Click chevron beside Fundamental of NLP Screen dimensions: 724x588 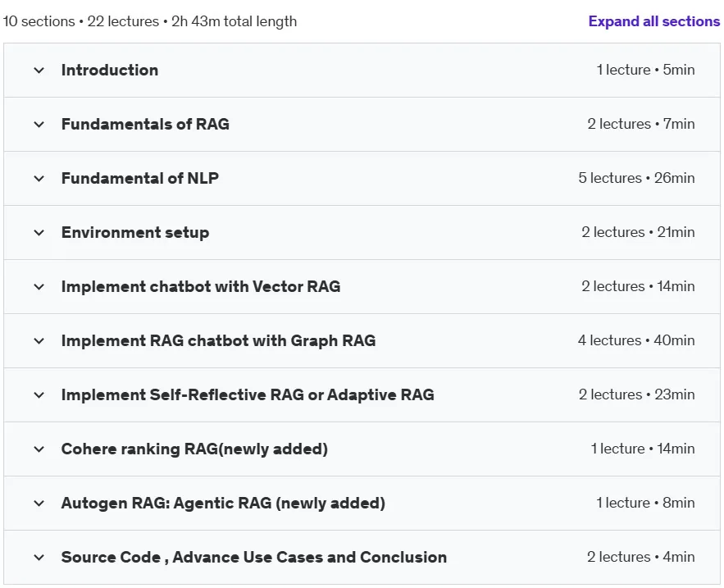pyautogui.click(x=39, y=178)
